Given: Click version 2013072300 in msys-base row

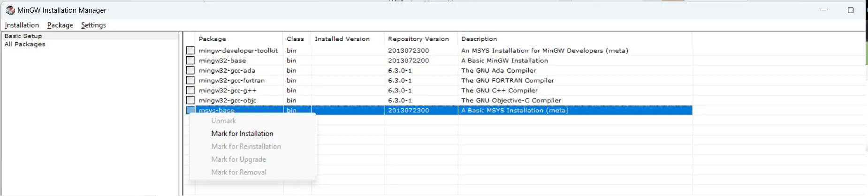Looking at the screenshot, I should click(408, 110).
